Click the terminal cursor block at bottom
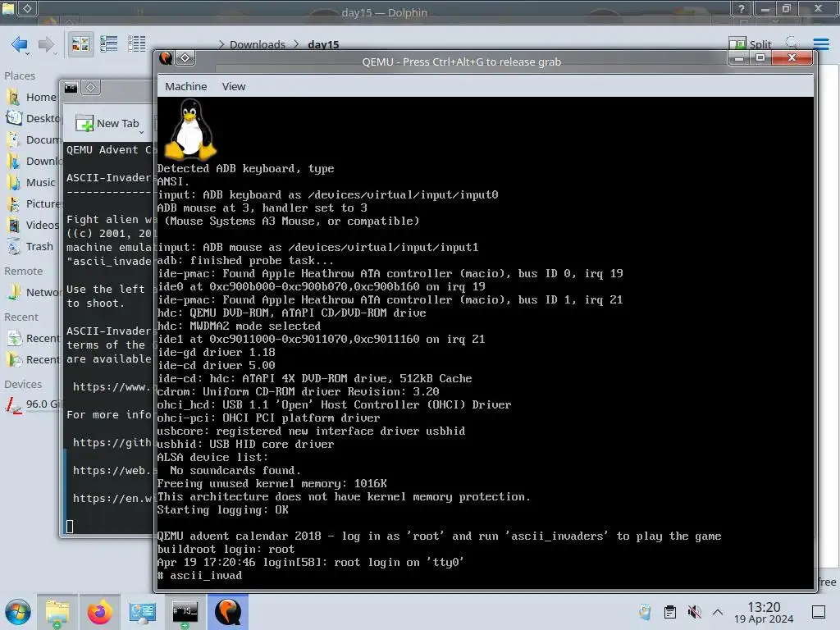840x630 pixels. (70, 526)
